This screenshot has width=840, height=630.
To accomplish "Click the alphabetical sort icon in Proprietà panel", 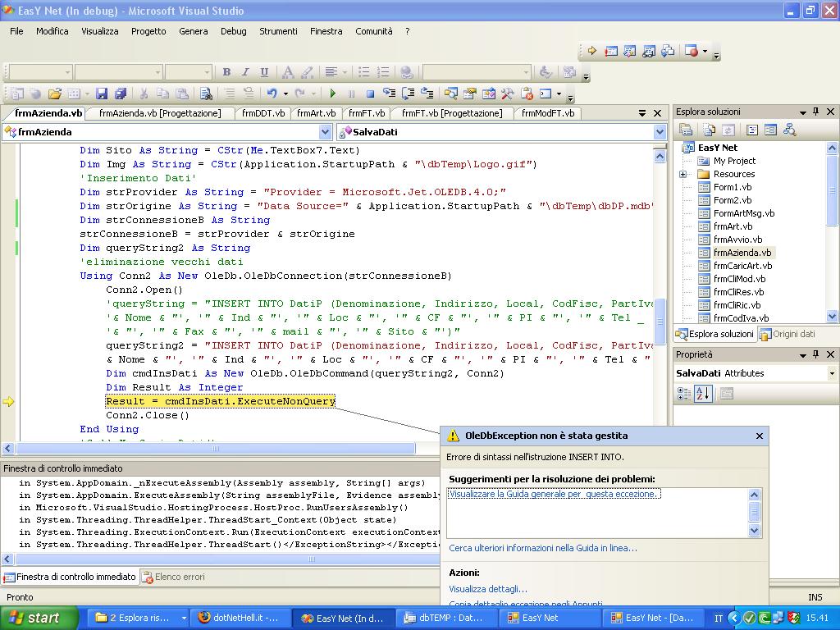I will pos(703,394).
